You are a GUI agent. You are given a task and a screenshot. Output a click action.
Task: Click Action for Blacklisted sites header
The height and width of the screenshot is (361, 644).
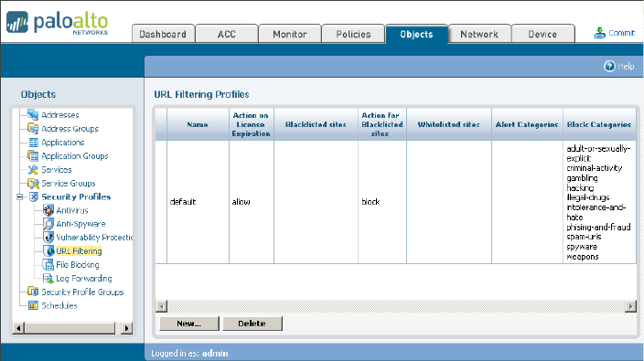[x=382, y=124]
